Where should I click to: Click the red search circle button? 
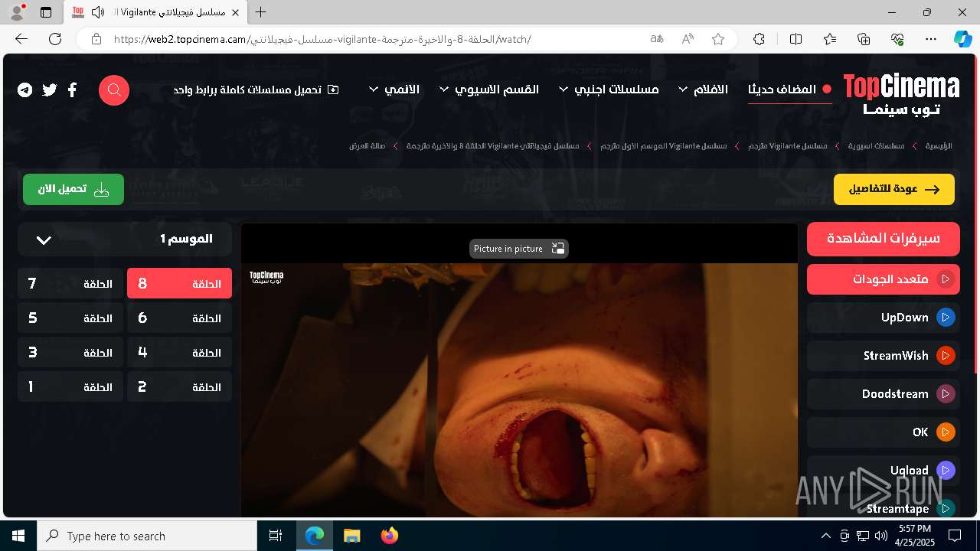(x=114, y=90)
